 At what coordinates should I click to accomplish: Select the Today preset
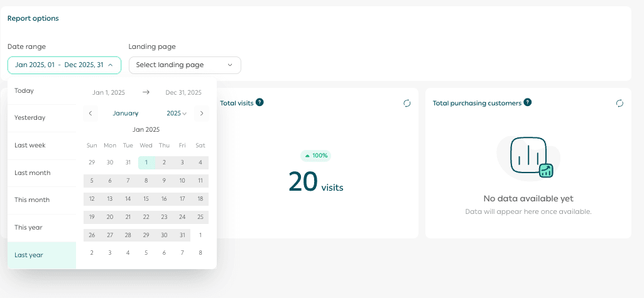(x=25, y=90)
